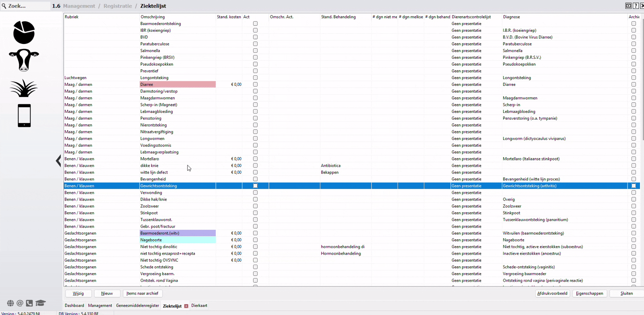The height and width of the screenshot is (315, 644).
Task: Select the Paratuberculose description cell
Action: click(178, 44)
